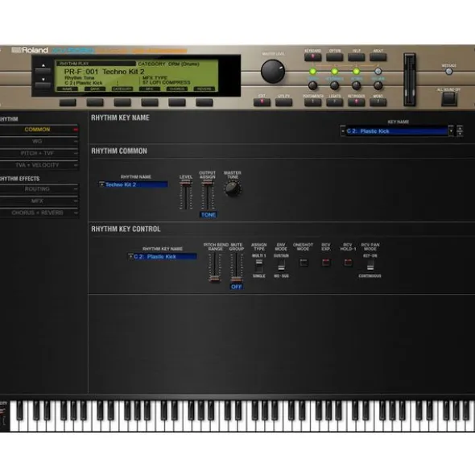Viewport: 475px width, 476px height.
Task: Toggle the ONESHOT MODE switch
Action: pos(304,263)
